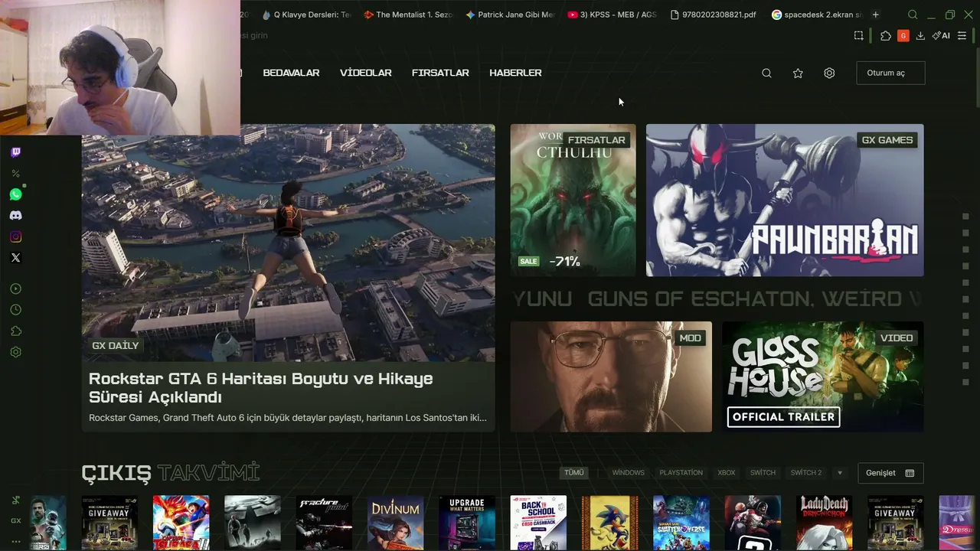Switch to the Klavye Dersleri tab

click(x=305, y=15)
